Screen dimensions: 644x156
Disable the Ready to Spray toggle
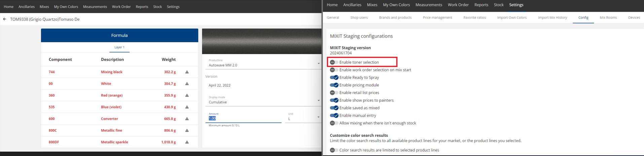point(334,77)
